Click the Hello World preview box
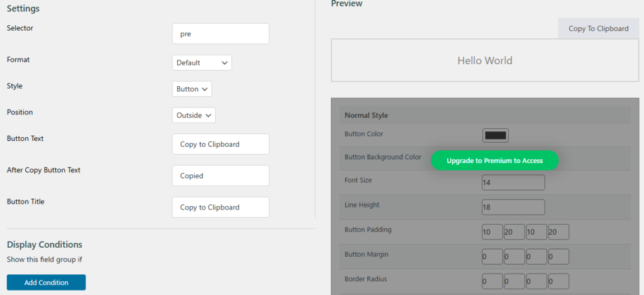644x295 pixels. (x=485, y=61)
